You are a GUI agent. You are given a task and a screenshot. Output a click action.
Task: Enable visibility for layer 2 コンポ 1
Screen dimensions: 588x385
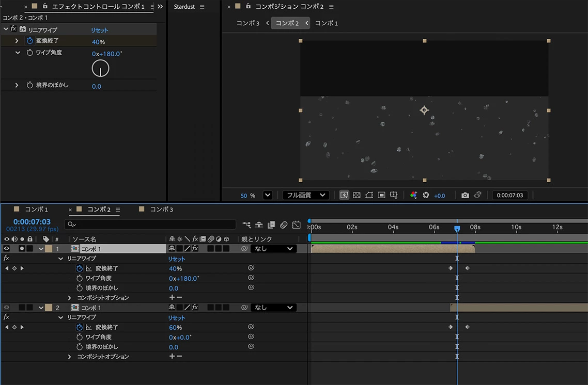pyautogui.click(x=6, y=308)
